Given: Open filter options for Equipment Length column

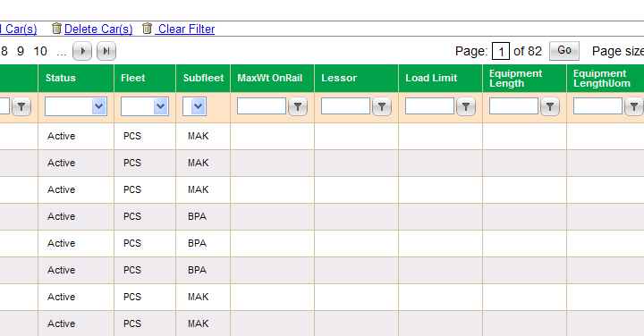Looking at the screenshot, I should point(550,106).
